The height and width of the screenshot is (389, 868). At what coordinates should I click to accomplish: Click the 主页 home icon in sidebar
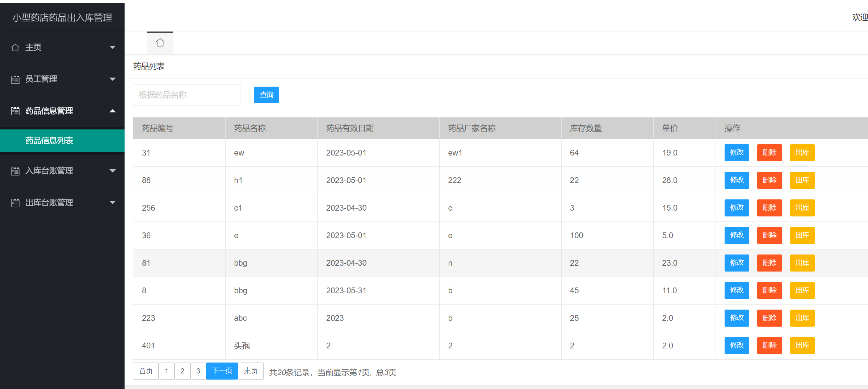15,47
